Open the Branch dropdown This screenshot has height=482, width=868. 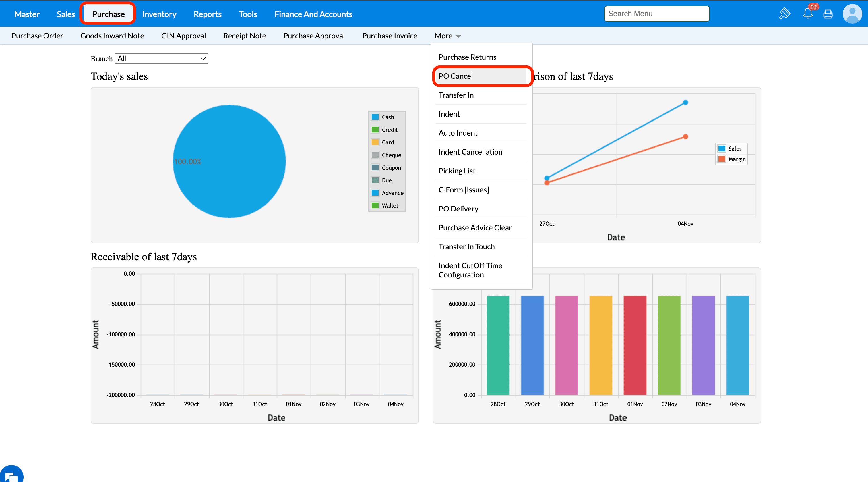point(161,59)
